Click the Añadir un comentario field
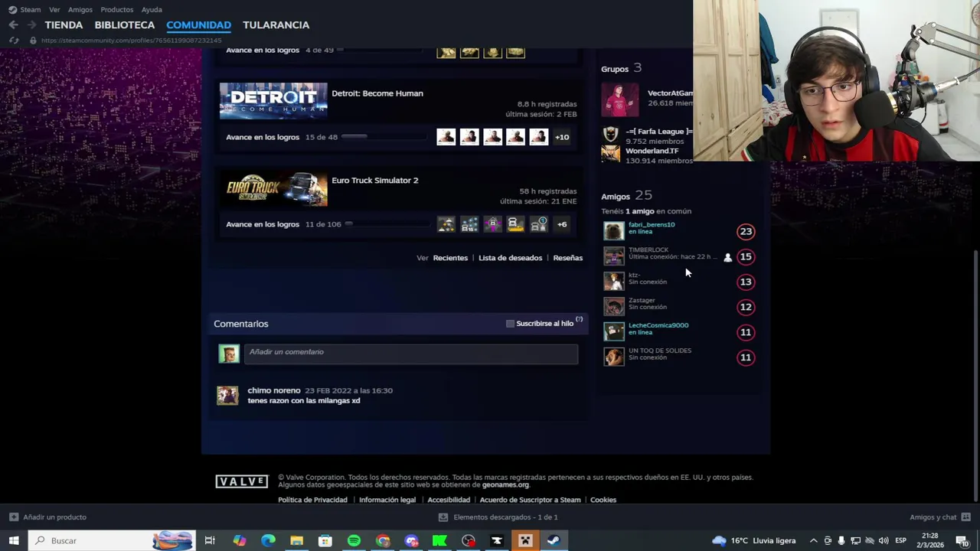Viewport: 980px width, 551px height. point(411,352)
